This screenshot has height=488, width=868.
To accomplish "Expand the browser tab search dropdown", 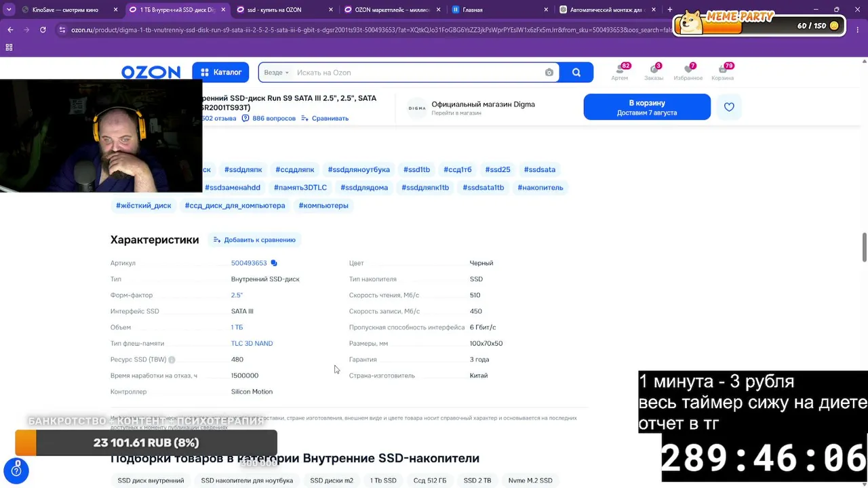I will click(x=9, y=10).
